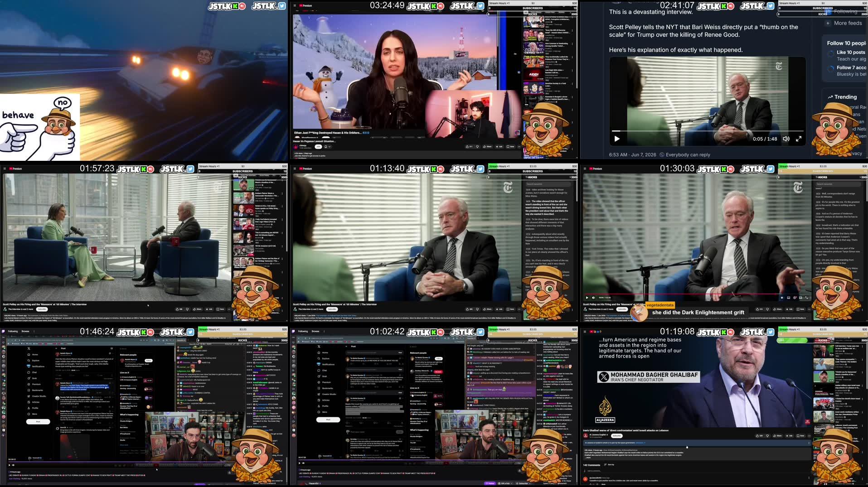Open the Receipts Checked suggested video thumbnail
The height and width of the screenshot is (487, 868).
pyautogui.click(x=533, y=35)
